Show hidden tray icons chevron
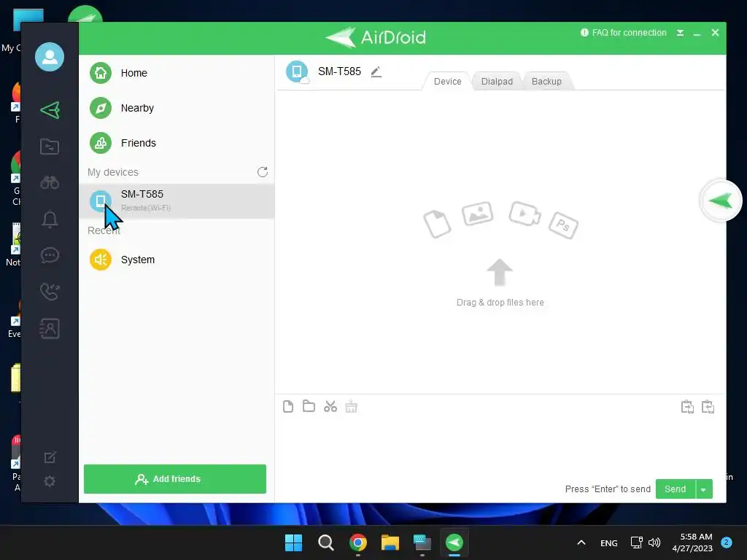This screenshot has height=560, width=747. (581, 542)
